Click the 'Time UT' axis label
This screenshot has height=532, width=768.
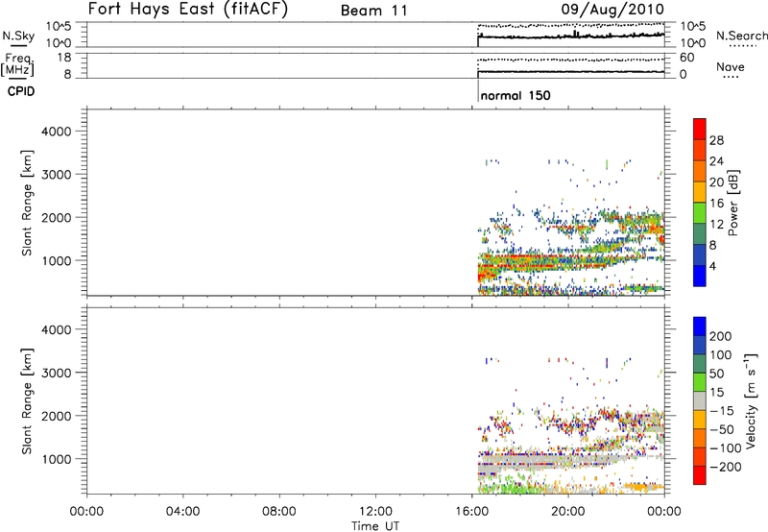coord(375,525)
